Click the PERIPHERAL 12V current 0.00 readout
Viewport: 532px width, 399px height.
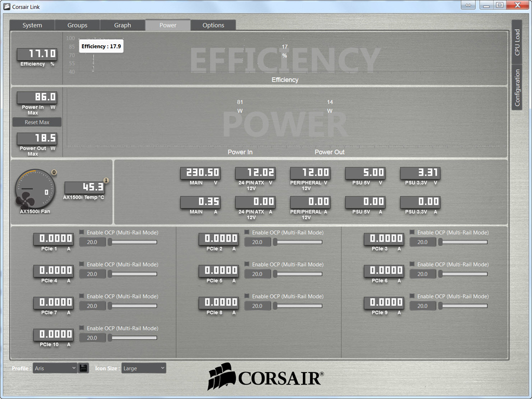(x=311, y=202)
